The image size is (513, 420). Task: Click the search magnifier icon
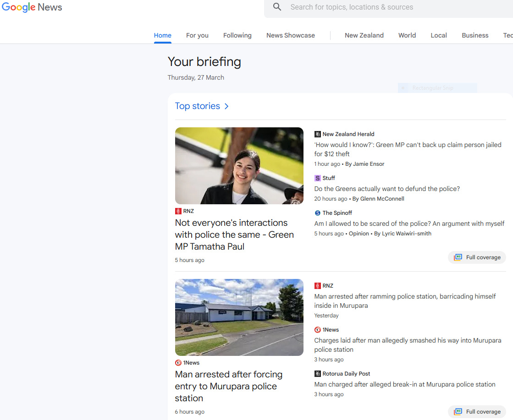[x=277, y=7]
